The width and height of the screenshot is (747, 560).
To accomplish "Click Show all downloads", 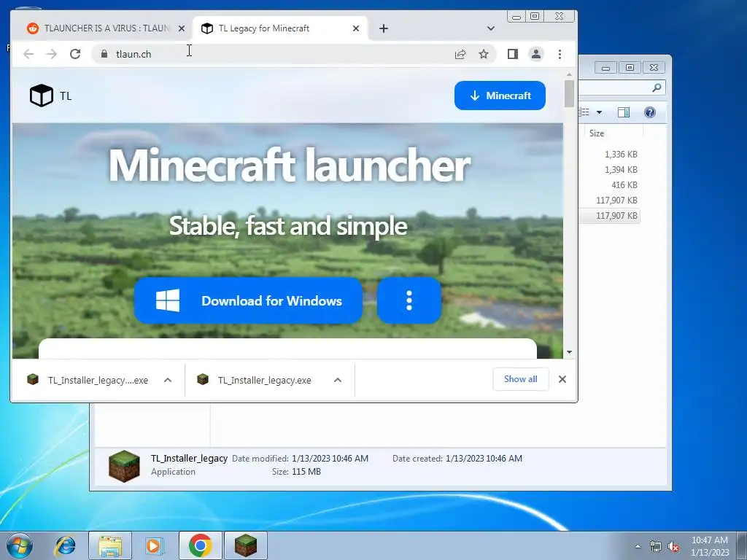I will [x=521, y=379].
